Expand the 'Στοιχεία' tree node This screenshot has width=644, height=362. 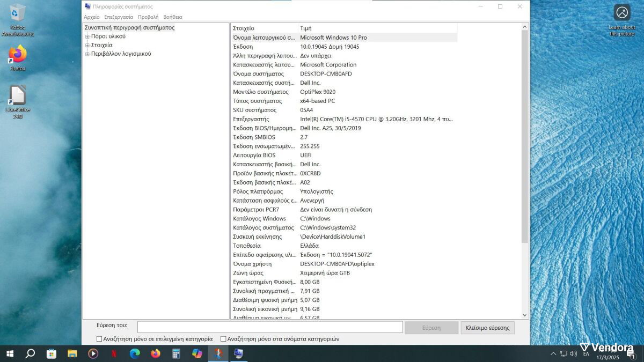87,45
